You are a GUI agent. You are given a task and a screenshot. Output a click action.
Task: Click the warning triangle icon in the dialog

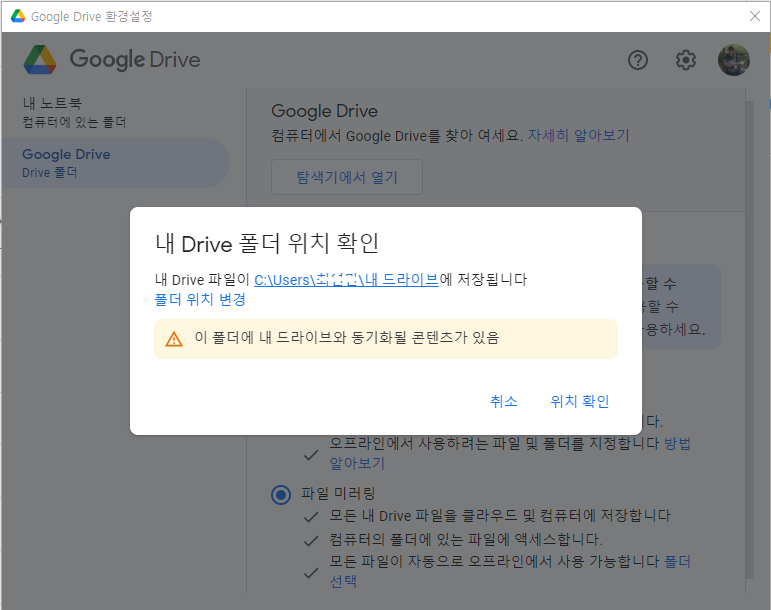174,339
